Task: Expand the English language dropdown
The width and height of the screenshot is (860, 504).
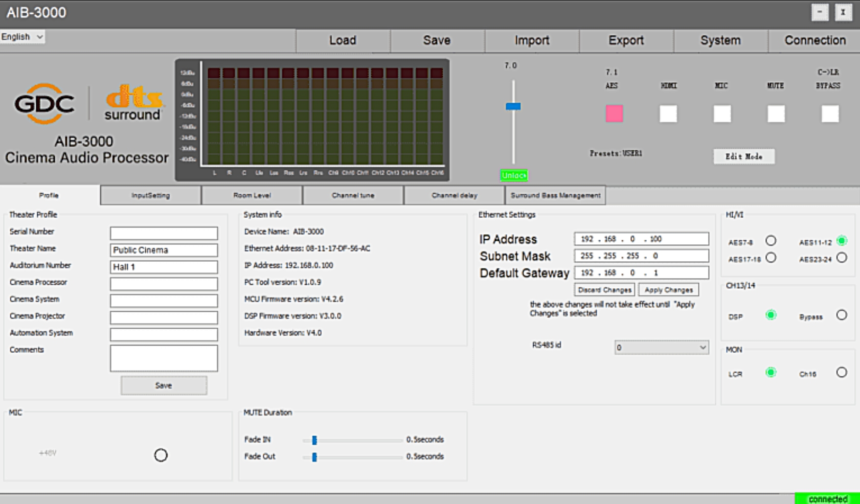Action: click(x=22, y=37)
